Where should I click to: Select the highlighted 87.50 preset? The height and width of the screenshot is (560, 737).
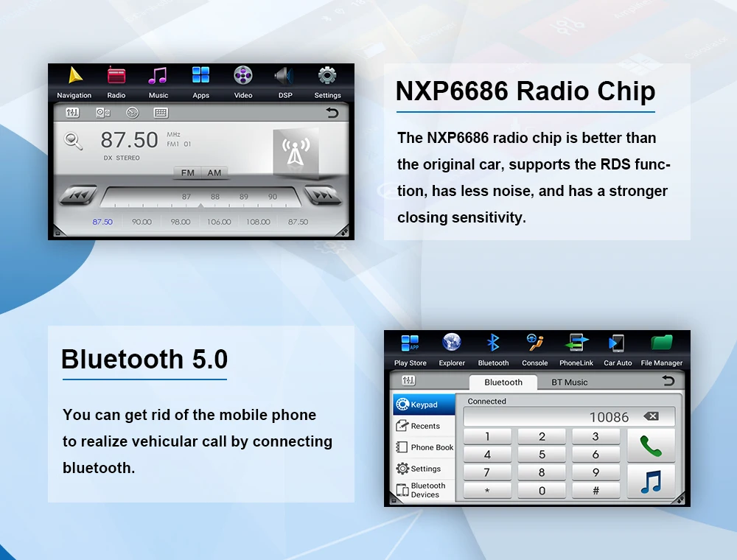102,222
